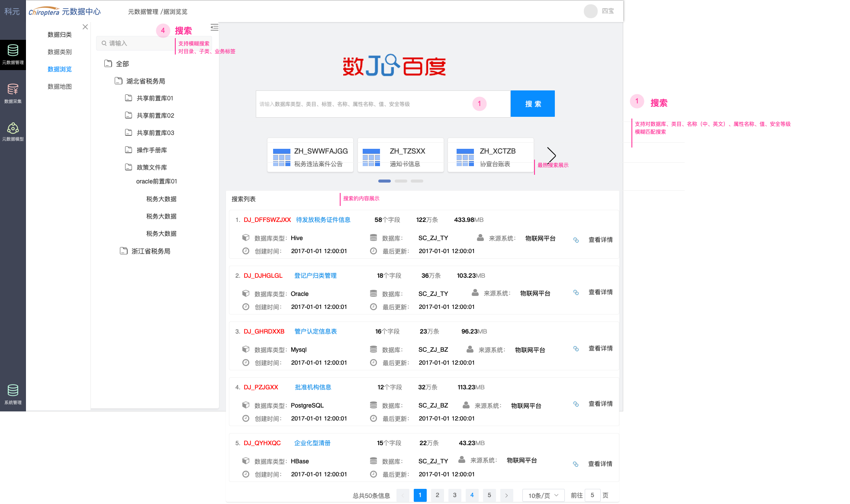Go to page 4

[x=472, y=495]
